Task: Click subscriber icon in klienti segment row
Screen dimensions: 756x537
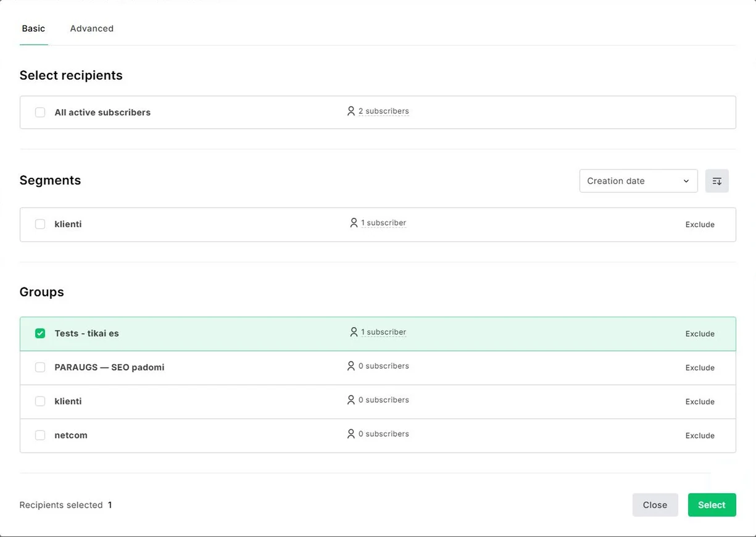Action: [x=354, y=223]
